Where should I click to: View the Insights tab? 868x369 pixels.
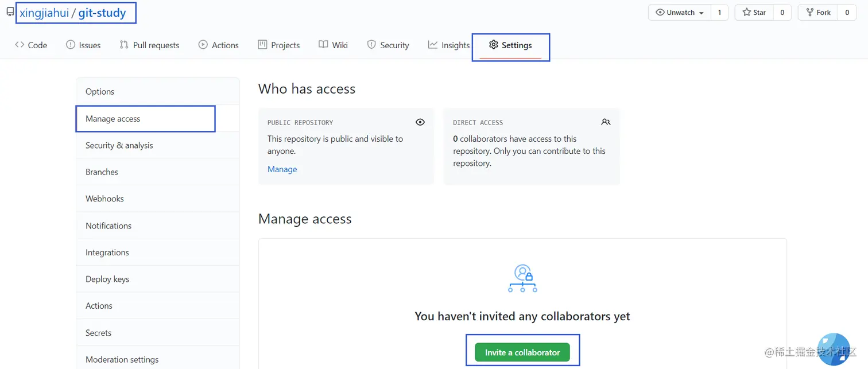tap(449, 45)
